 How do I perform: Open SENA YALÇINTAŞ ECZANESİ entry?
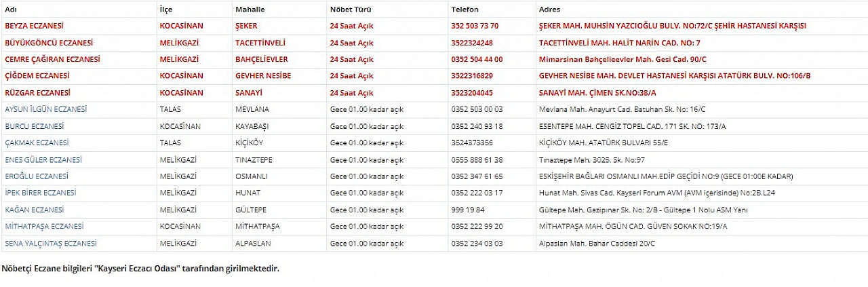coord(51,243)
